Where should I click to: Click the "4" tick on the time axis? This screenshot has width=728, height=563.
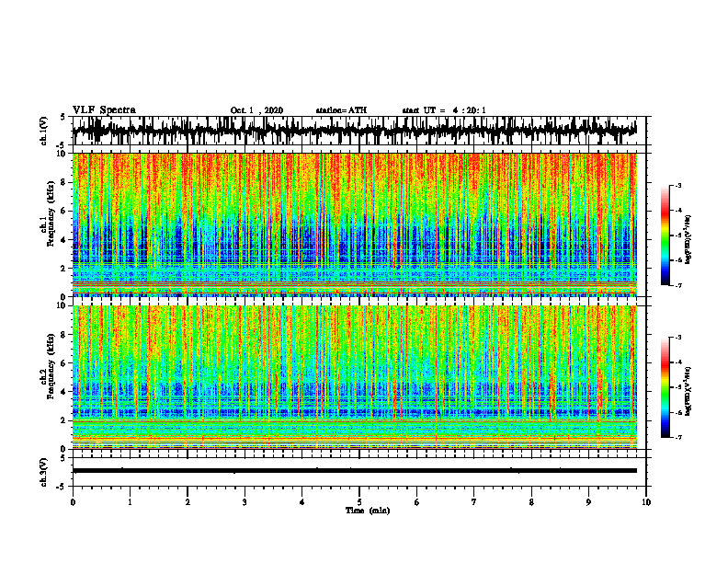point(302,502)
